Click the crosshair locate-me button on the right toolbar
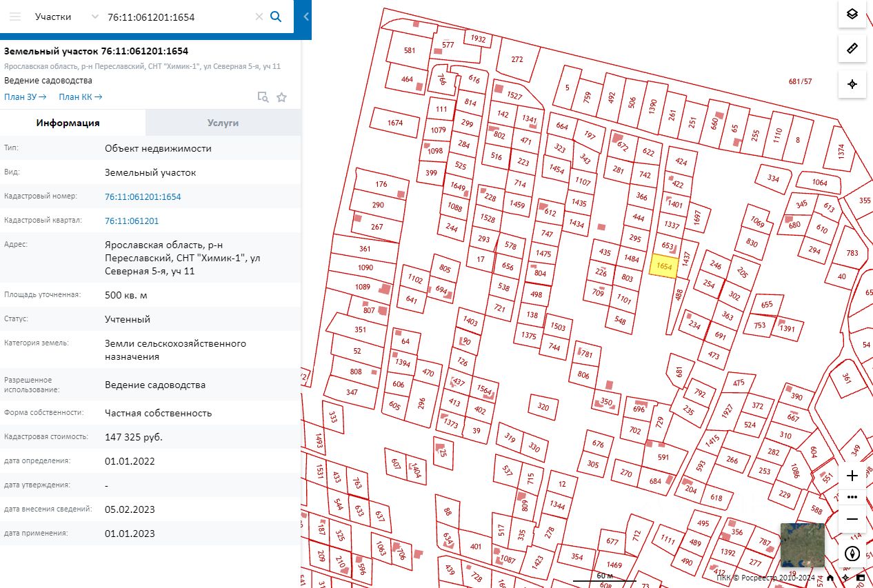The height and width of the screenshot is (588, 873). 852,84
